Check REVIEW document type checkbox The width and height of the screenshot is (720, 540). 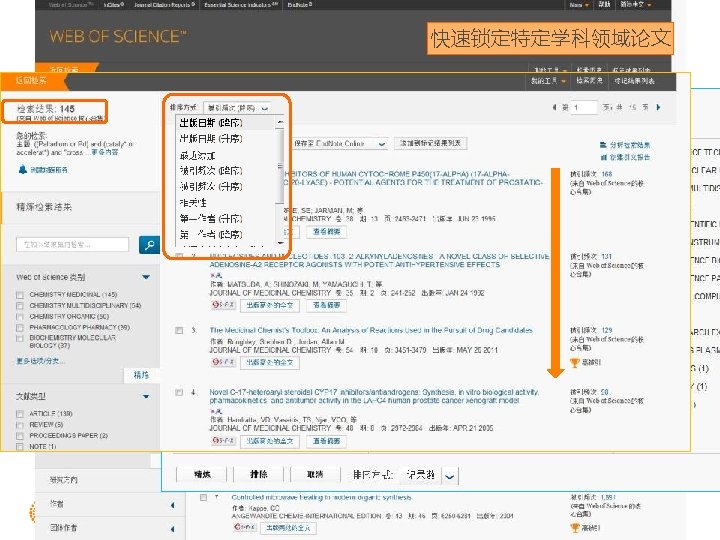coord(19,425)
